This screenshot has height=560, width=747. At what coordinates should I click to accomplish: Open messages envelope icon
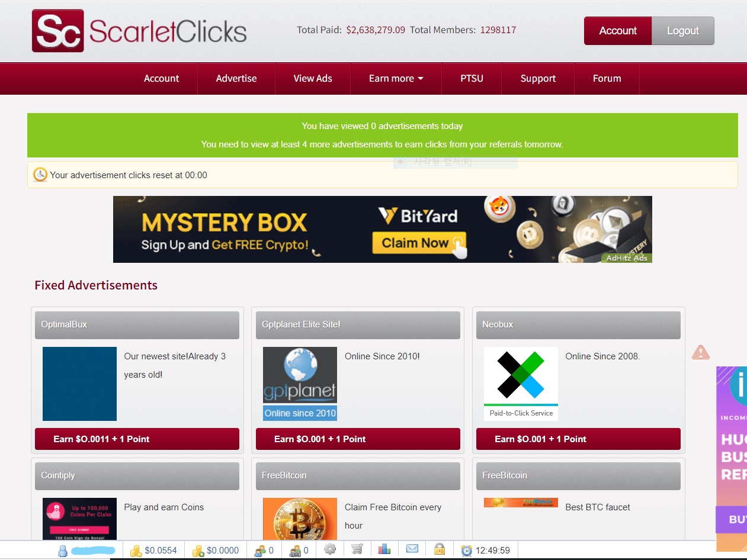tap(412, 549)
